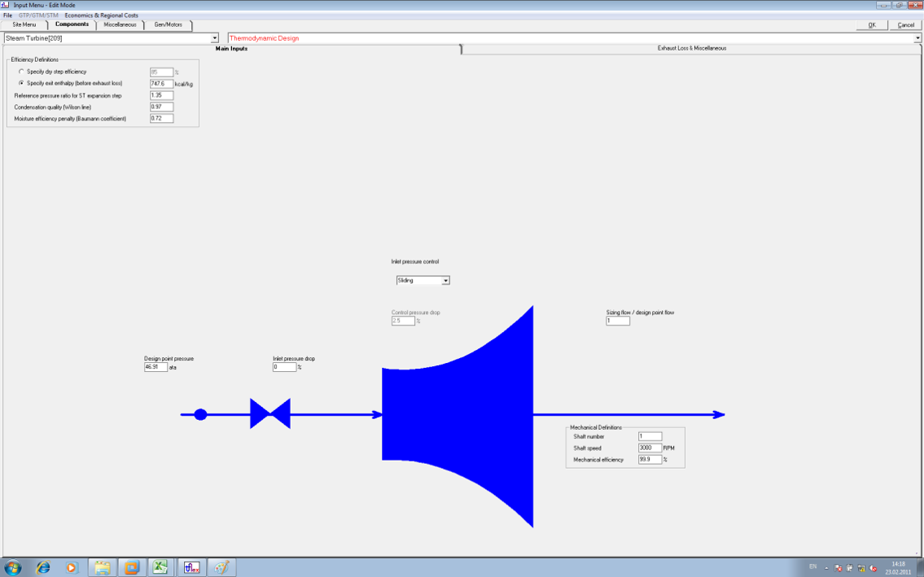Click the dry step efficiency value field

click(x=161, y=72)
